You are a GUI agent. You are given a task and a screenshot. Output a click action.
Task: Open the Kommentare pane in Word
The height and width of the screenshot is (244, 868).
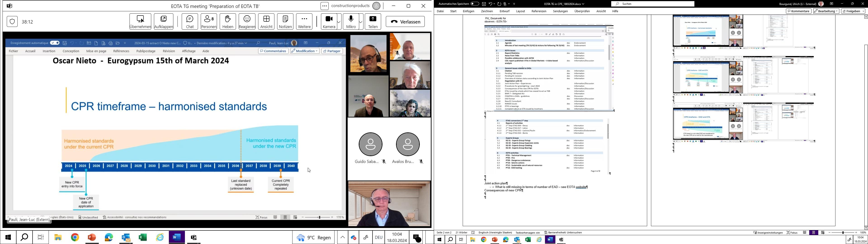click(799, 11)
